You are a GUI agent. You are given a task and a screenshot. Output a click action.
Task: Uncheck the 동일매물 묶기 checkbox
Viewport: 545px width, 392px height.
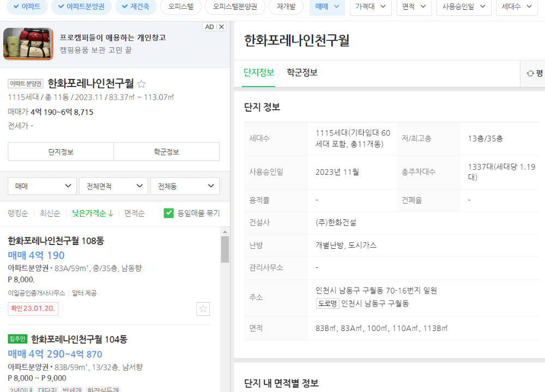(168, 213)
